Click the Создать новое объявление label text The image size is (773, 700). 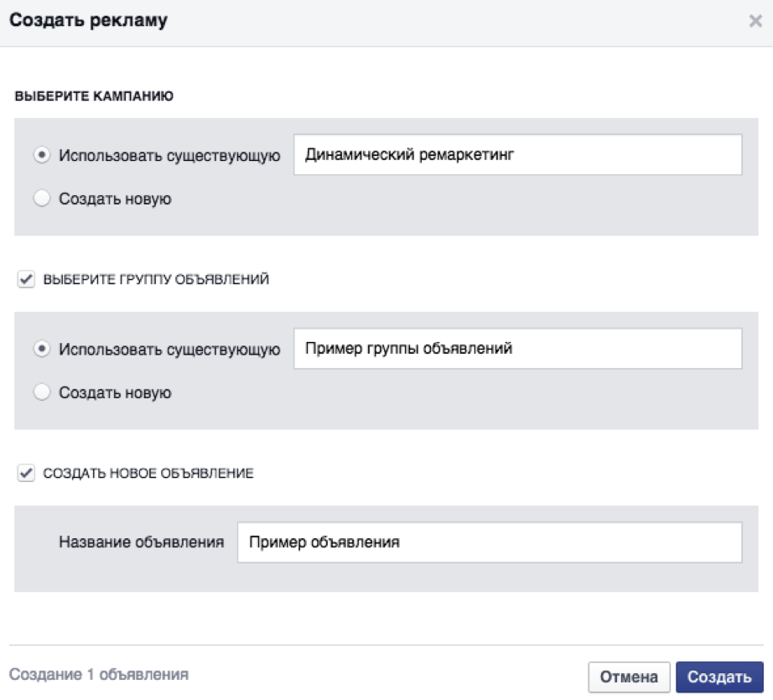(x=148, y=474)
